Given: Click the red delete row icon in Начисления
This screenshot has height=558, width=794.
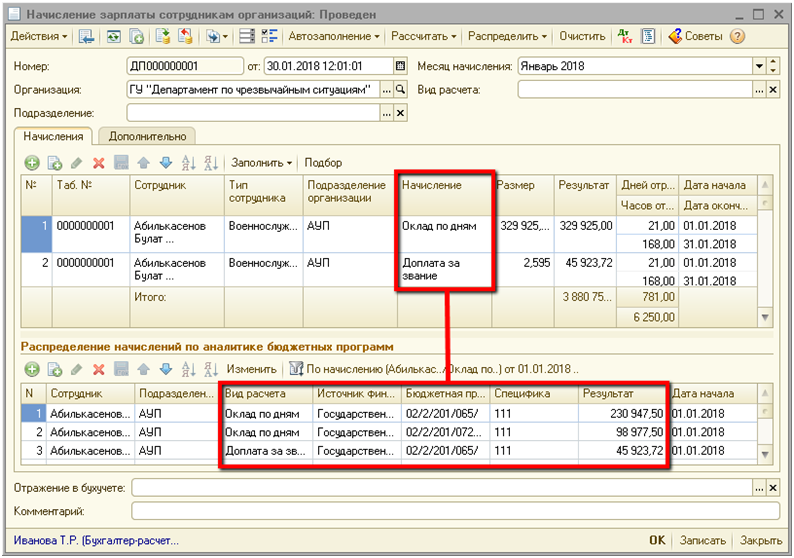Looking at the screenshot, I should tap(99, 163).
